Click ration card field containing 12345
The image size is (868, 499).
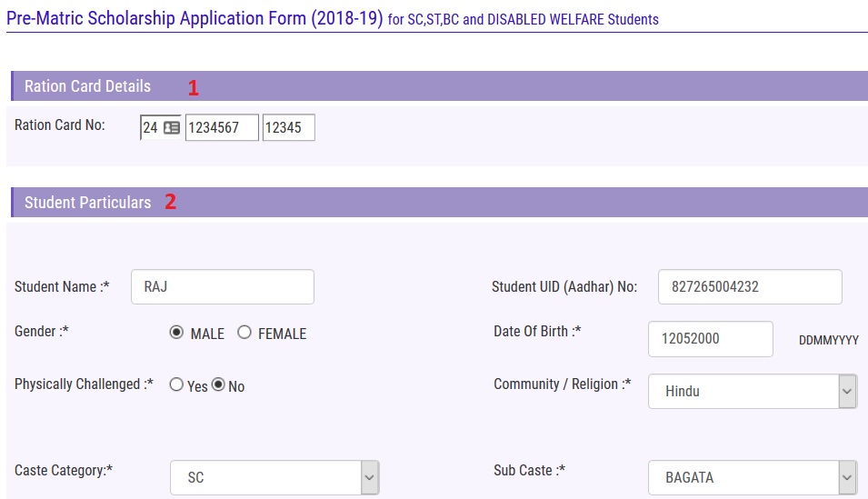click(x=288, y=128)
